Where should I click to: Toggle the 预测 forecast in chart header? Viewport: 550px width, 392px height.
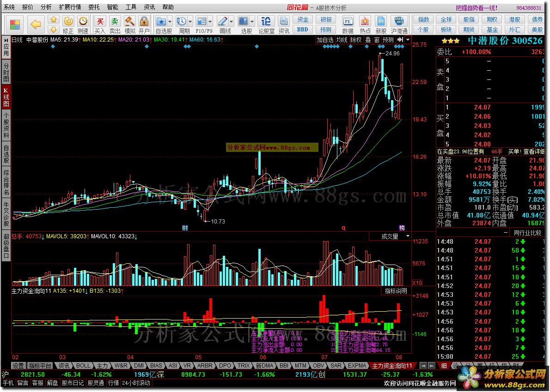[x=388, y=40]
